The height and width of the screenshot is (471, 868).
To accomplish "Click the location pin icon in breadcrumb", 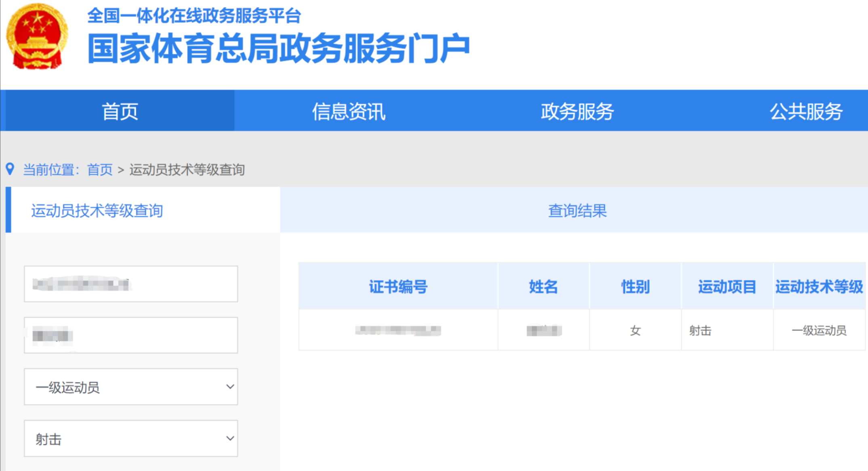I will tap(10, 169).
